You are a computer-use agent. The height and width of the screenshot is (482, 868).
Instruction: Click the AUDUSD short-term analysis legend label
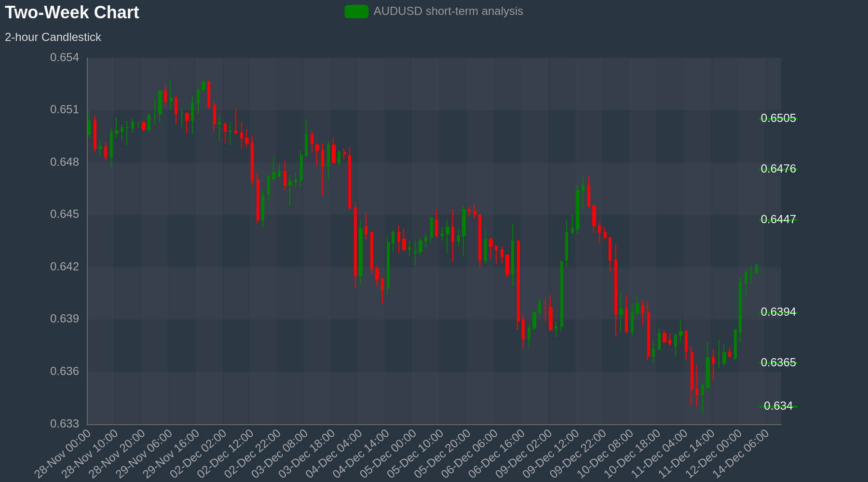tap(448, 11)
